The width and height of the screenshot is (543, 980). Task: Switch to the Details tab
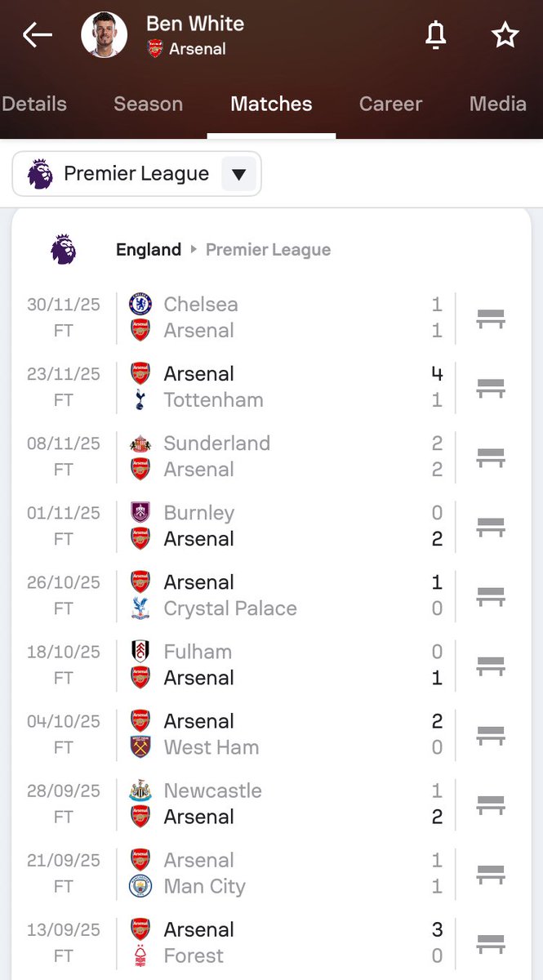pos(34,104)
